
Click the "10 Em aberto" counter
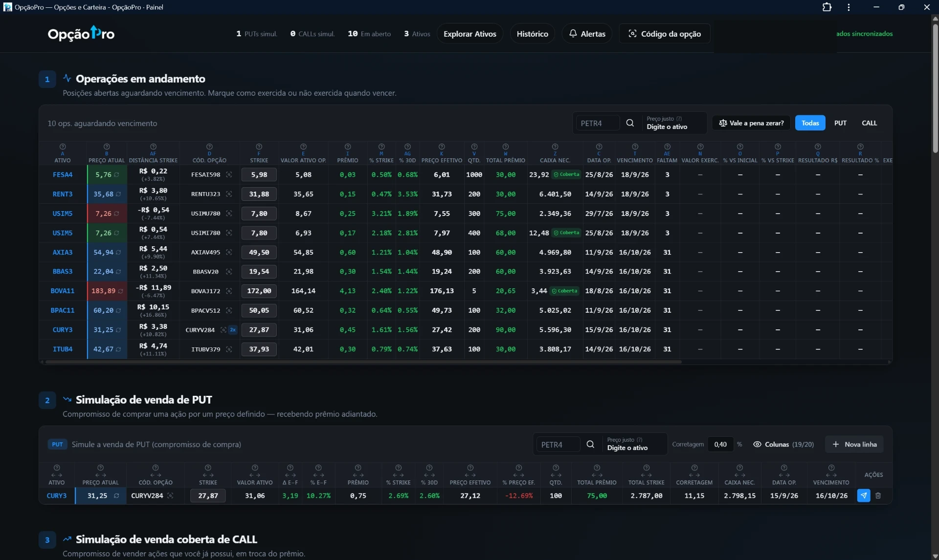point(369,34)
